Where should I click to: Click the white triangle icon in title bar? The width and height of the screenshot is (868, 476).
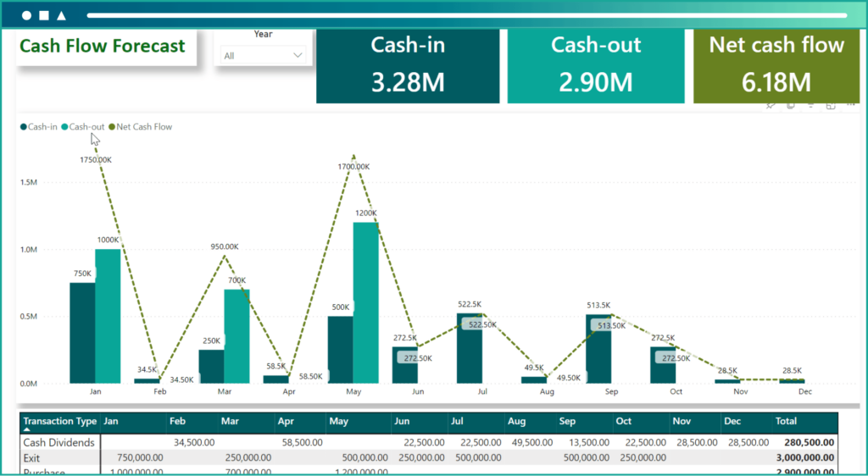click(62, 15)
